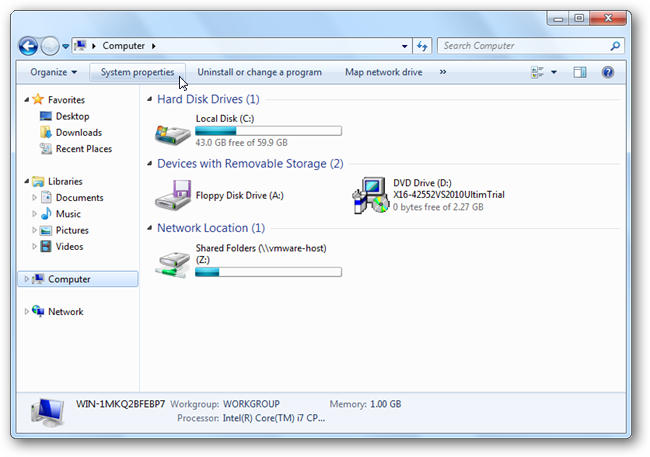The width and height of the screenshot is (650, 457).
Task: Click the Forward navigation arrow
Action: 50,46
